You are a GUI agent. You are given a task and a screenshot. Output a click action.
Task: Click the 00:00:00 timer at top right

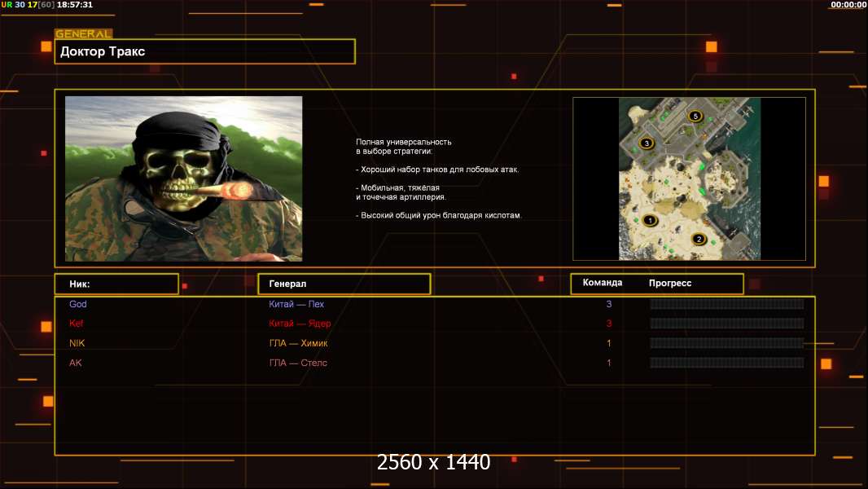pos(848,5)
